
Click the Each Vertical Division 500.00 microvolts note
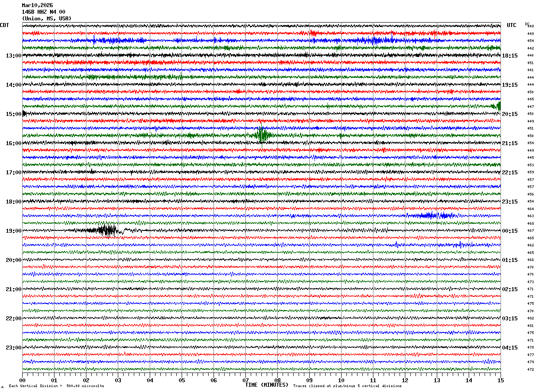(56, 386)
